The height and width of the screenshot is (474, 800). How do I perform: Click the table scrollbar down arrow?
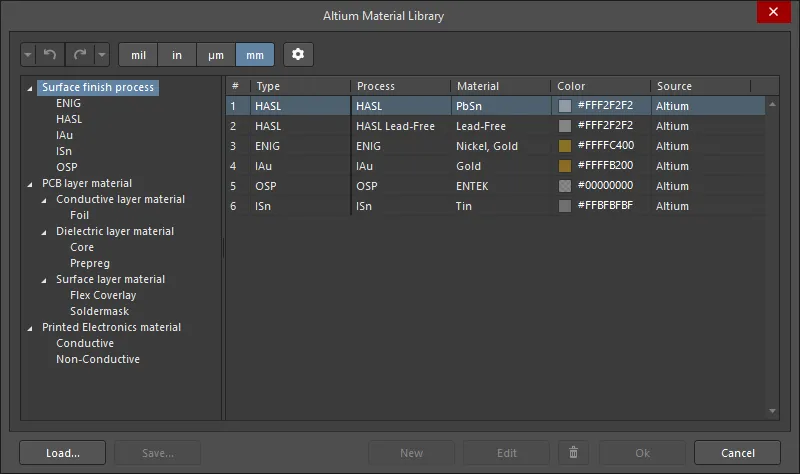coord(772,411)
